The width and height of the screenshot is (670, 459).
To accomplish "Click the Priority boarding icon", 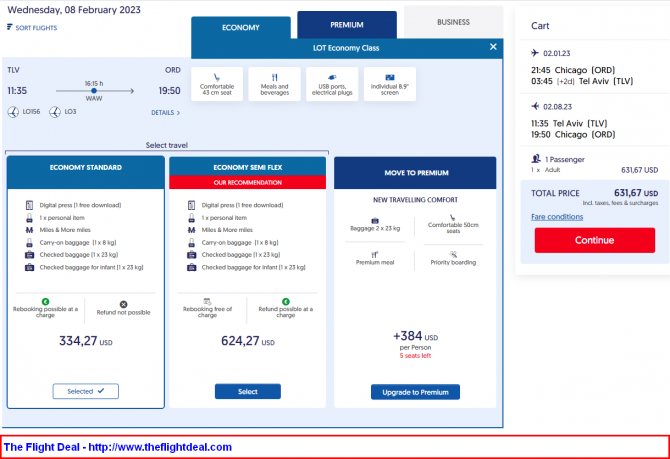I will [x=453, y=254].
